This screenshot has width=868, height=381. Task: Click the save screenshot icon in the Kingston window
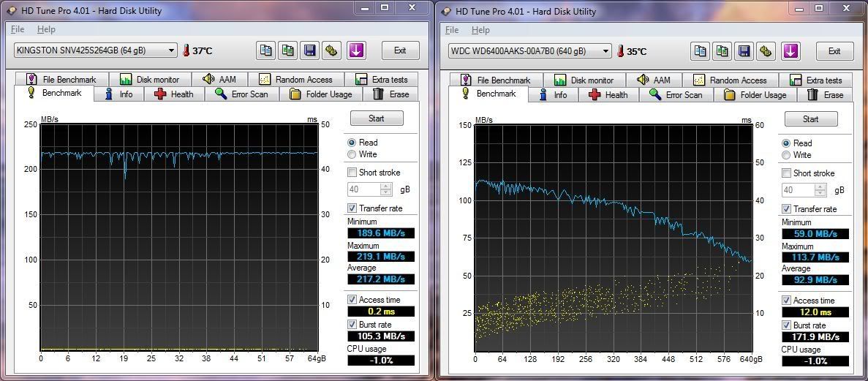pos(310,50)
